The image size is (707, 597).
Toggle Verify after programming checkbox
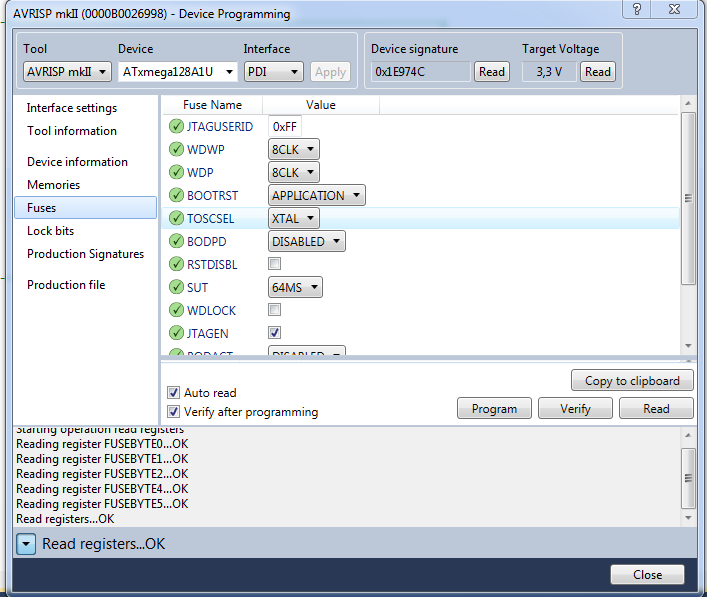pyautogui.click(x=173, y=412)
